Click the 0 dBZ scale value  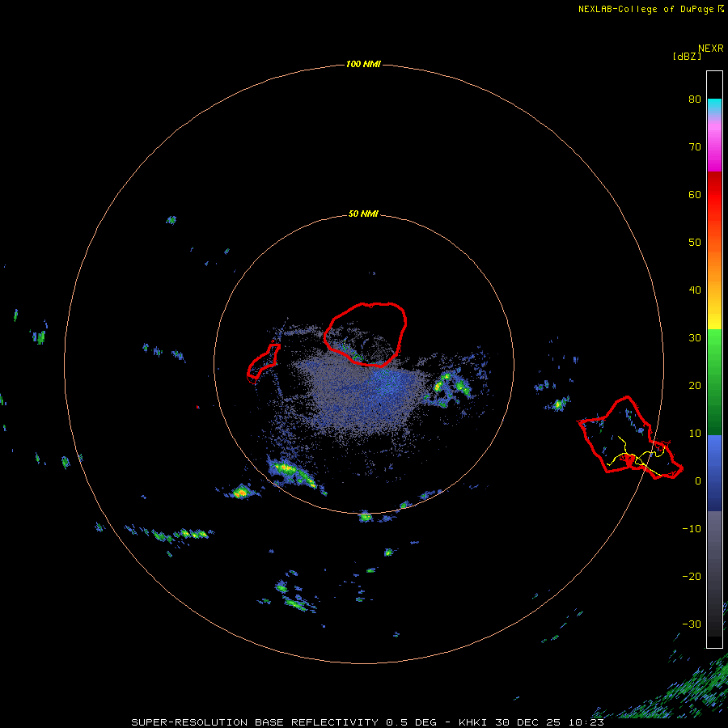698,481
